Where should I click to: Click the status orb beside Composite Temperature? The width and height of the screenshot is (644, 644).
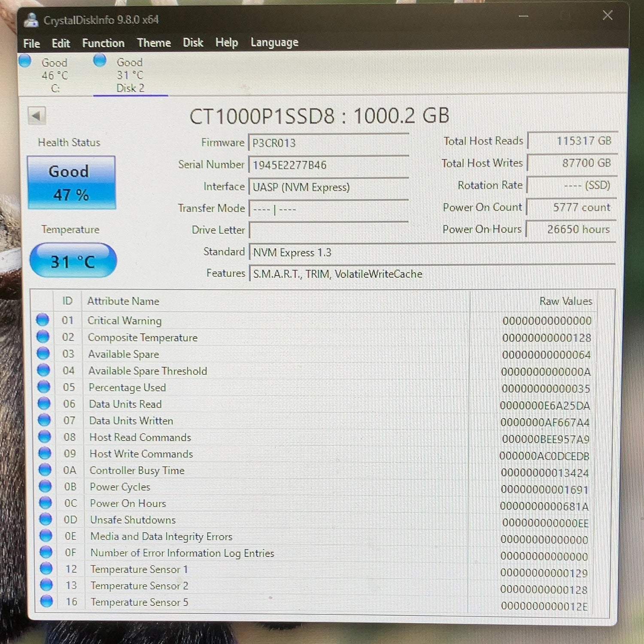pos(43,337)
